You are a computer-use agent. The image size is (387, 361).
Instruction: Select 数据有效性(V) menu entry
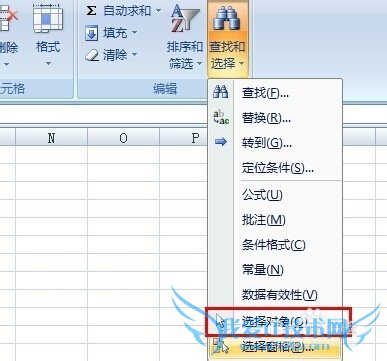pyautogui.click(x=275, y=294)
